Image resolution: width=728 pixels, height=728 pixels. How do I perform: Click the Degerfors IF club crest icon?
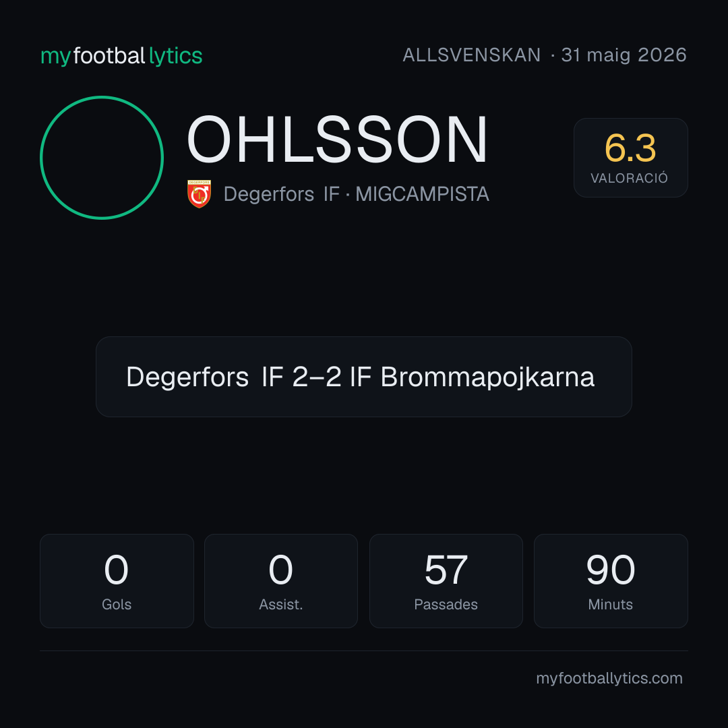pyautogui.click(x=199, y=193)
